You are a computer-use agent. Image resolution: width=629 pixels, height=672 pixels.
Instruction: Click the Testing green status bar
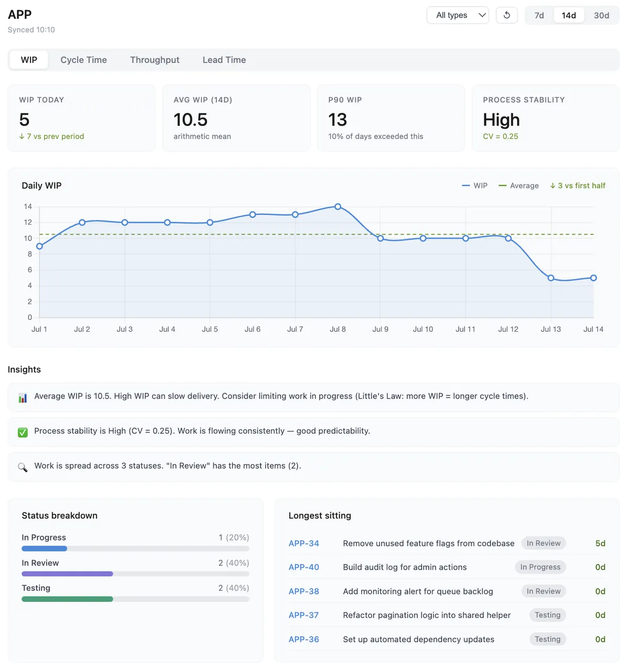point(67,599)
